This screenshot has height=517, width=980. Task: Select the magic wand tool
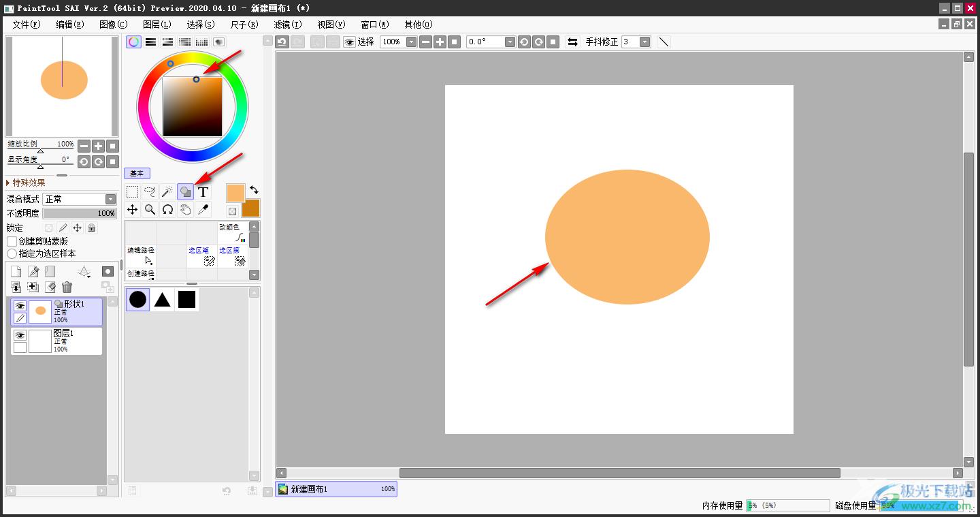point(167,192)
